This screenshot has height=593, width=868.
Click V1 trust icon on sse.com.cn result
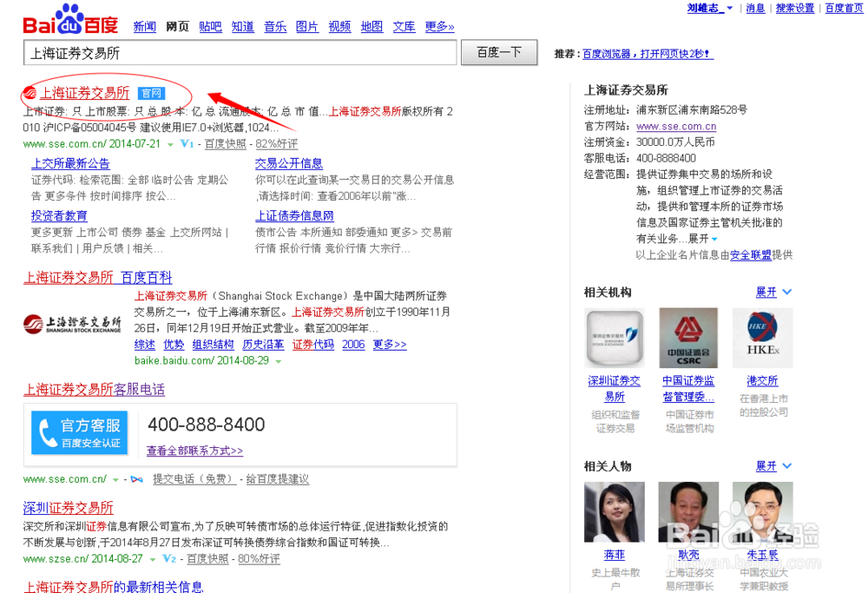(187, 144)
